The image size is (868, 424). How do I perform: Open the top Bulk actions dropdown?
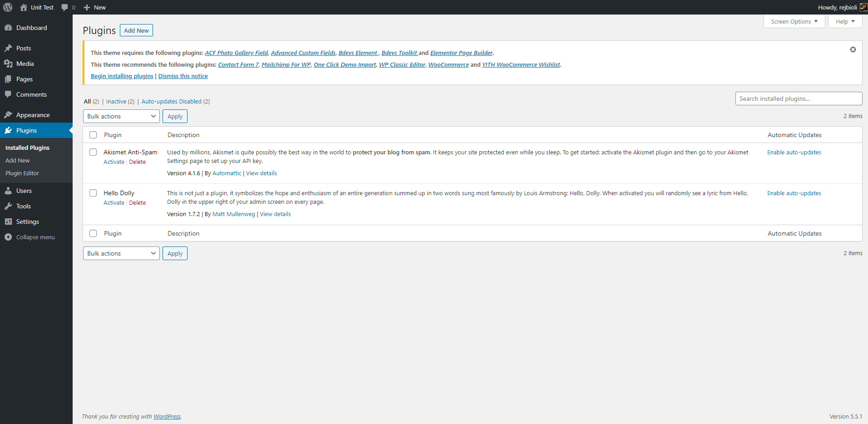coord(121,116)
